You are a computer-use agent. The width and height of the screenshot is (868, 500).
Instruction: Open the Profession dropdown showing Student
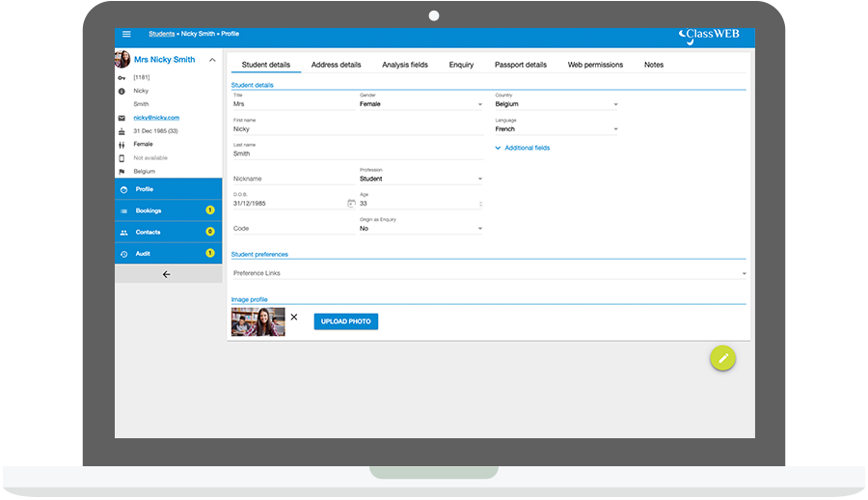pos(421,179)
